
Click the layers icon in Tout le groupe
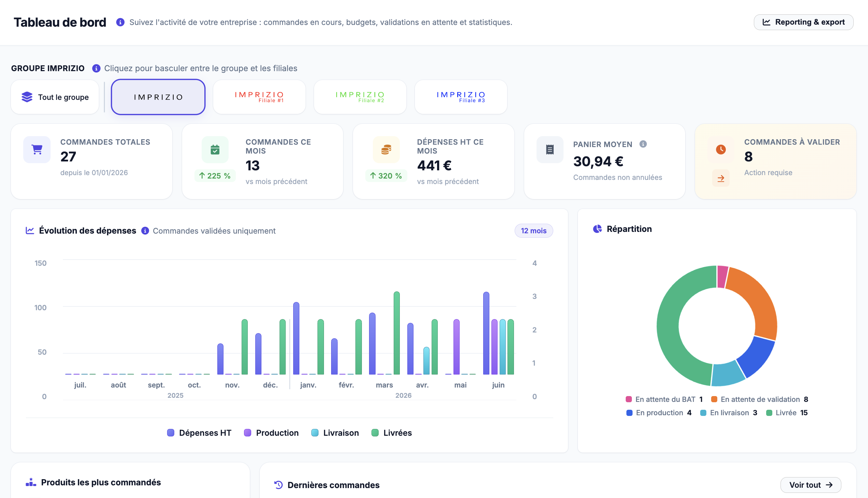[27, 97]
